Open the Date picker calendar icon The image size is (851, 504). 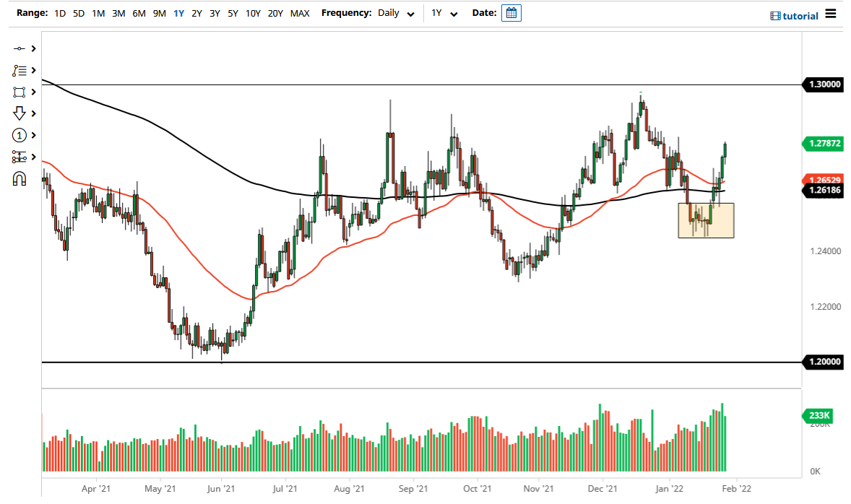511,12
